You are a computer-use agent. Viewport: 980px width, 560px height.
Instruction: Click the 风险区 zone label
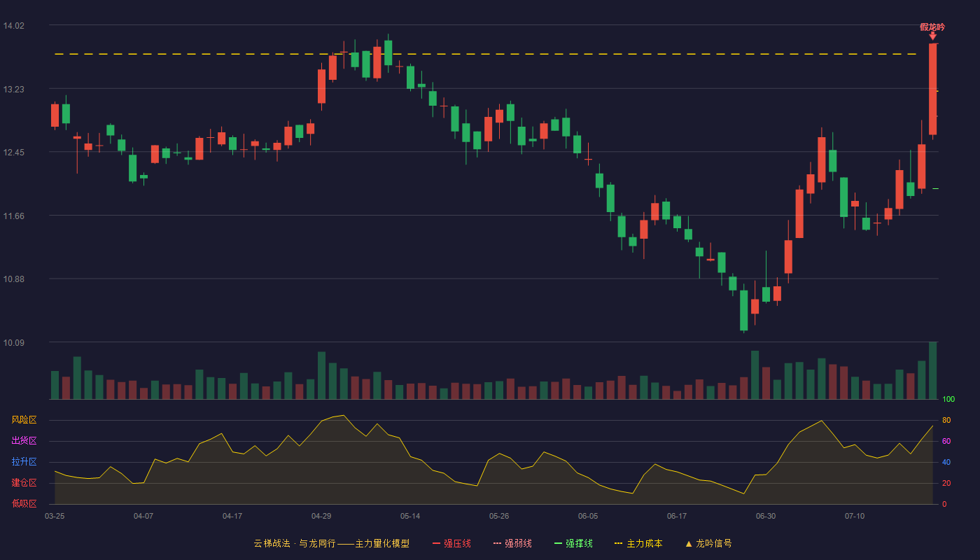click(24, 420)
